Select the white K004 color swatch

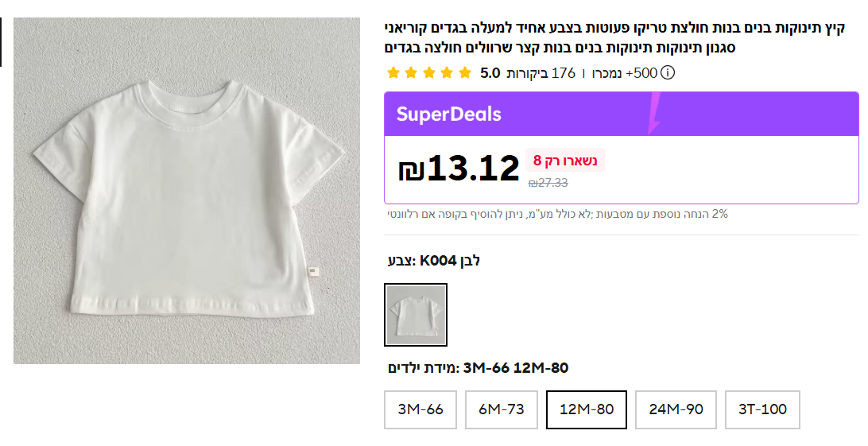(416, 315)
